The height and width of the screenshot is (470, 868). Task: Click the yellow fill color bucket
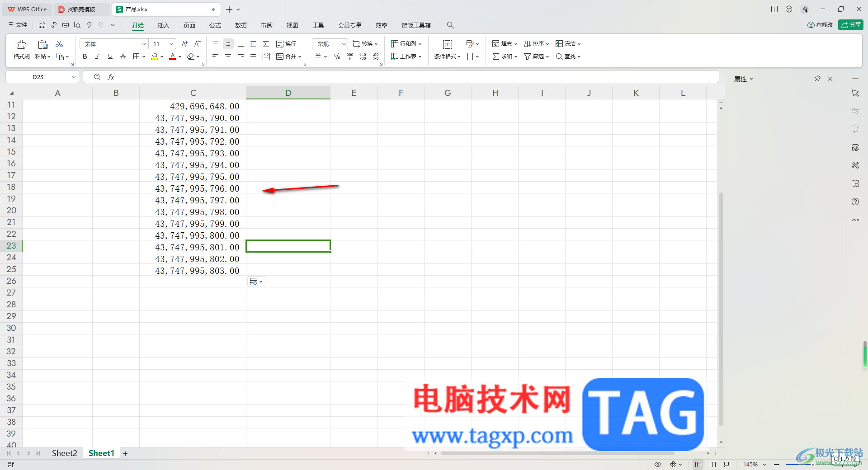(155, 56)
